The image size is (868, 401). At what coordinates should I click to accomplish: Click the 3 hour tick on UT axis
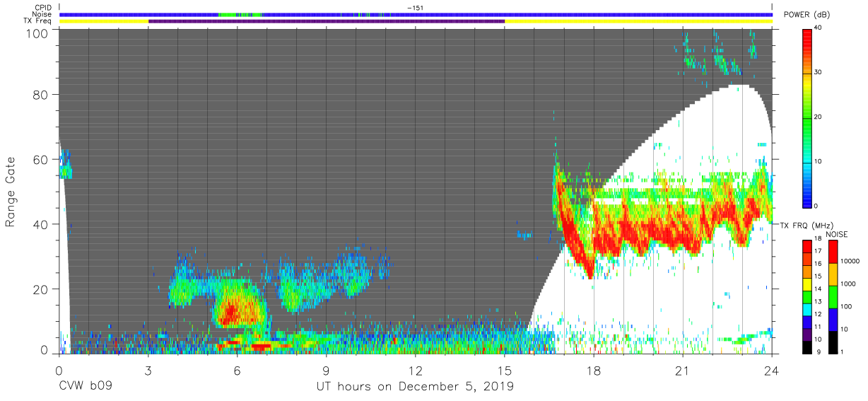pyautogui.click(x=148, y=370)
